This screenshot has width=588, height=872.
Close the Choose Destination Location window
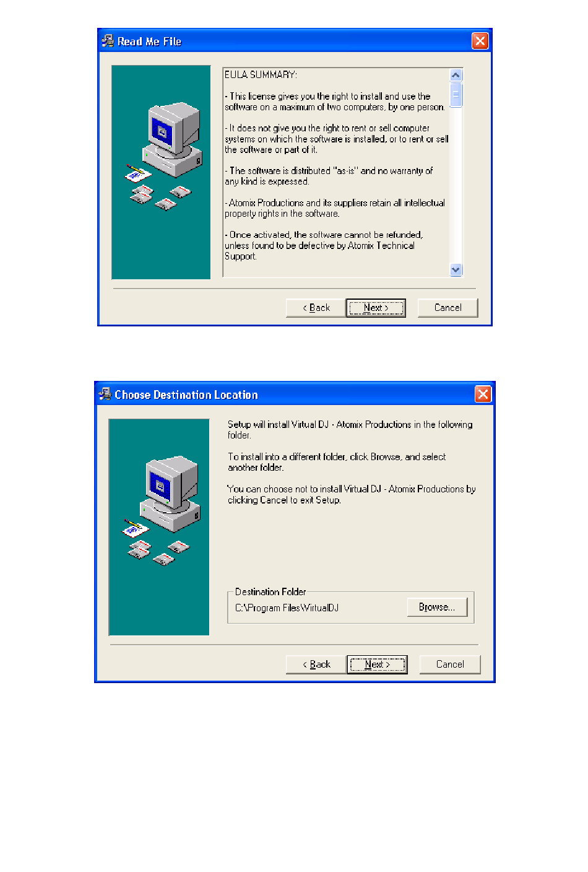483,394
